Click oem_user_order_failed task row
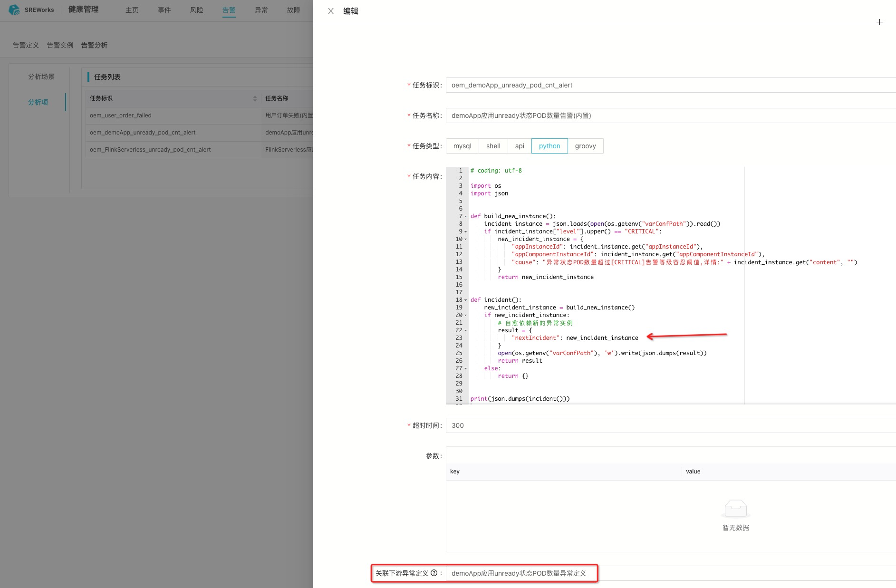The width and height of the screenshot is (896, 588). click(121, 116)
